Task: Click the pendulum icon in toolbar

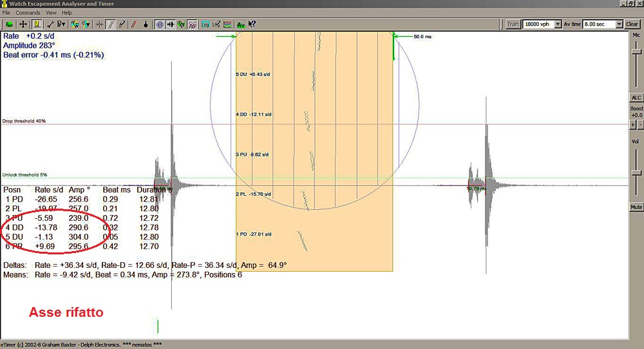Action: click(x=146, y=24)
